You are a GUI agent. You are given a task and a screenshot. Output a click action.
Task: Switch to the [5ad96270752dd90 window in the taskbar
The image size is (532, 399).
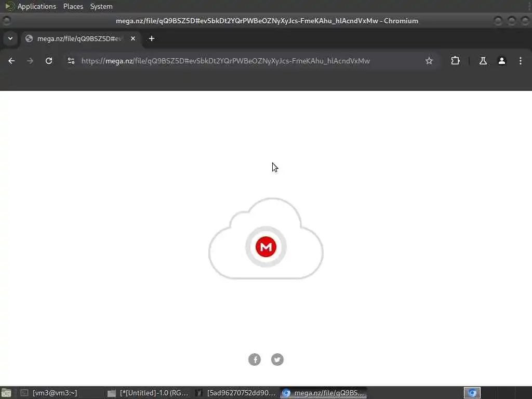pos(236,393)
